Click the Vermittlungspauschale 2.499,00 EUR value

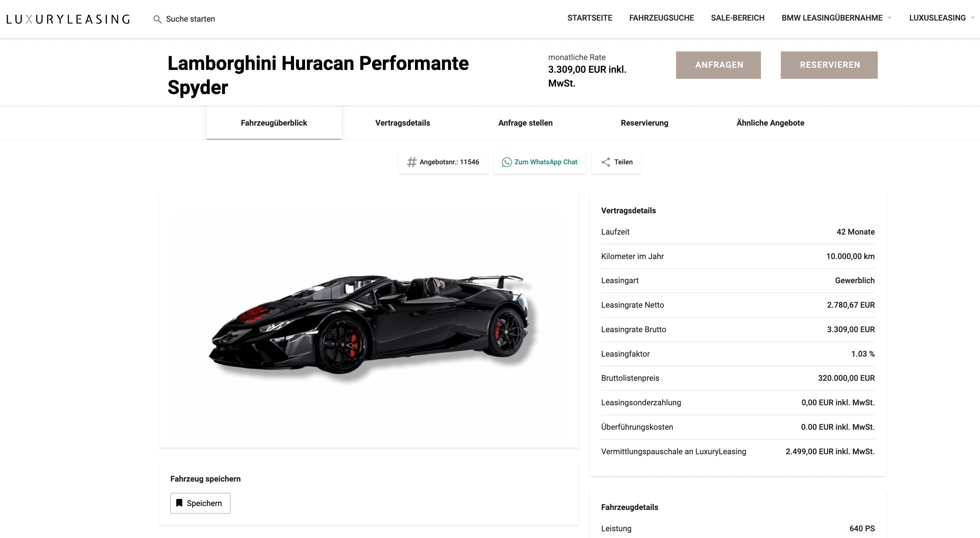tap(830, 452)
